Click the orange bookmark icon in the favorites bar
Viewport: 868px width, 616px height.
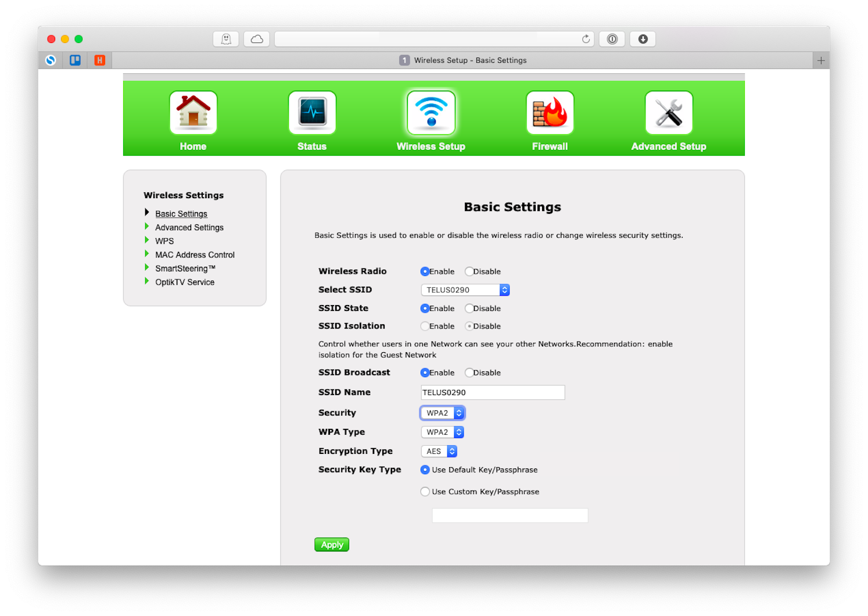[99, 60]
